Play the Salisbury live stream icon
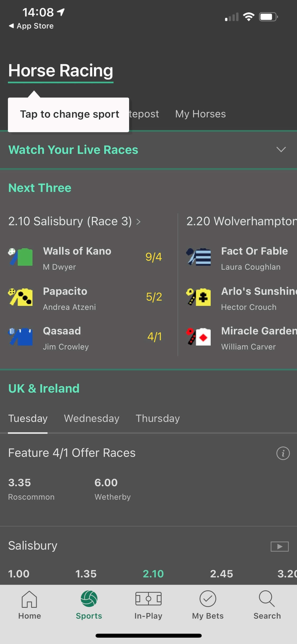 click(x=279, y=546)
